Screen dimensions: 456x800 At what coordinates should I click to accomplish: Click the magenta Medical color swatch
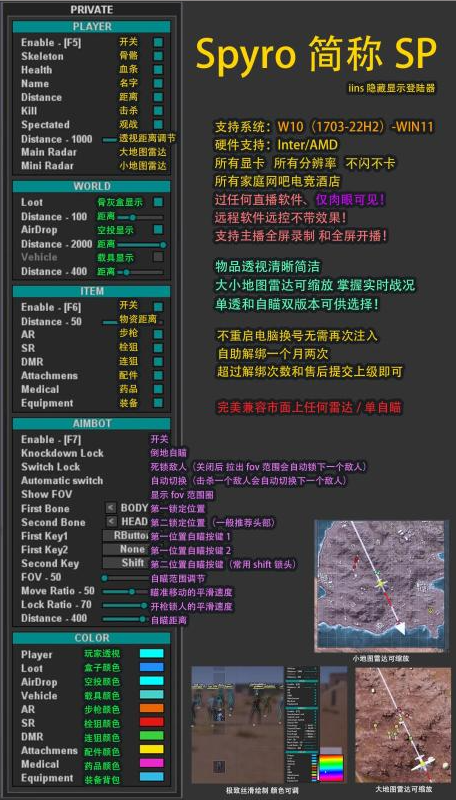[151, 763]
